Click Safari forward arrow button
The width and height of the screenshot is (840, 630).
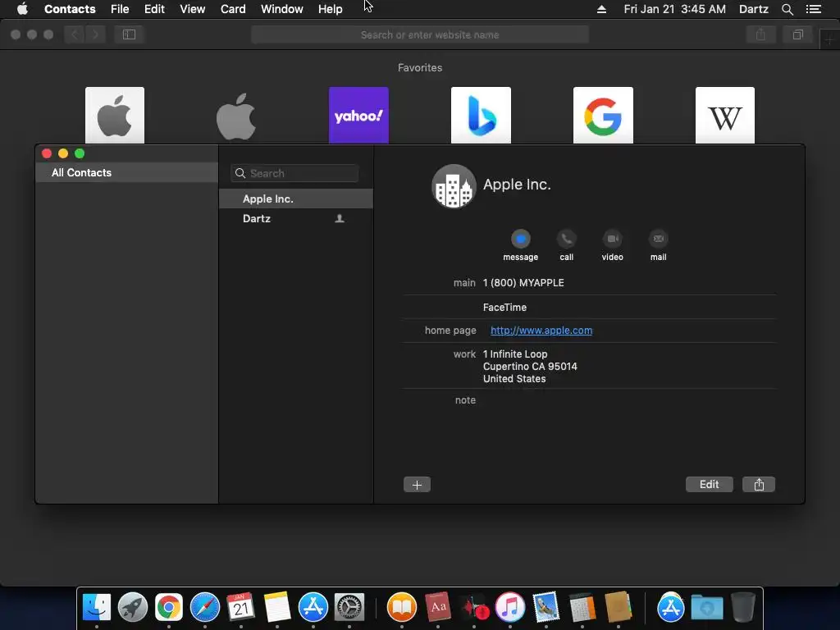tap(95, 34)
